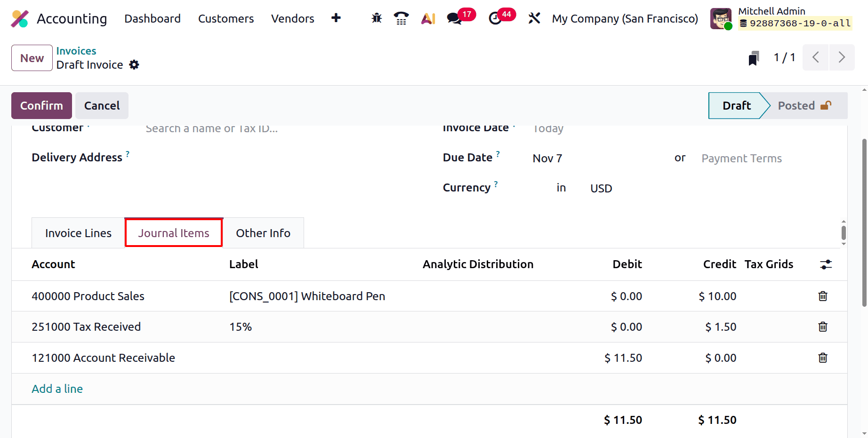Launch the AI assistant icon
This screenshot has width=868, height=438.
[x=427, y=18]
